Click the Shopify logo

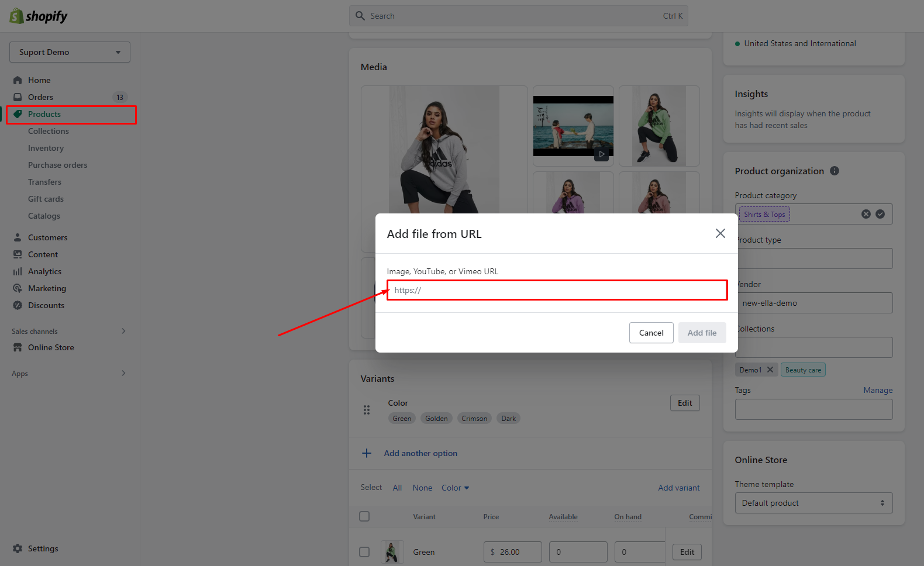39,16
